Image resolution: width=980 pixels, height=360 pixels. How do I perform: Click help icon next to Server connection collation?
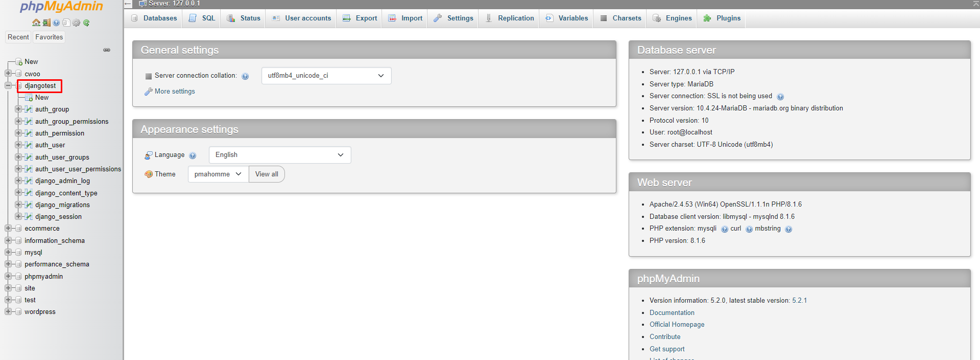[245, 76]
